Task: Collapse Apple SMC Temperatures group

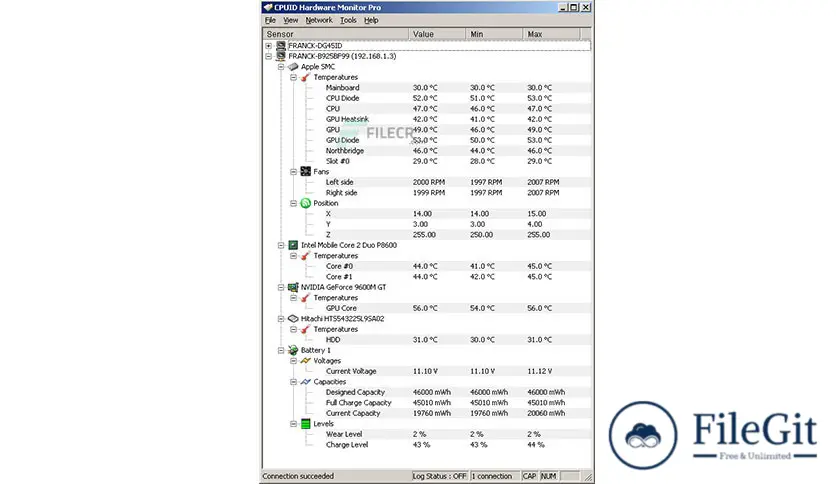Action: click(293, 77)
